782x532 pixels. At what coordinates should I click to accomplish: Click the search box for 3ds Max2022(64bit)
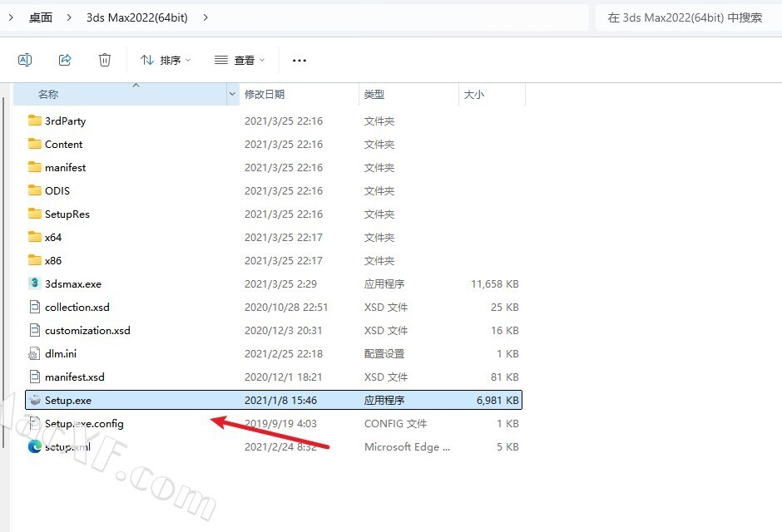689,18
